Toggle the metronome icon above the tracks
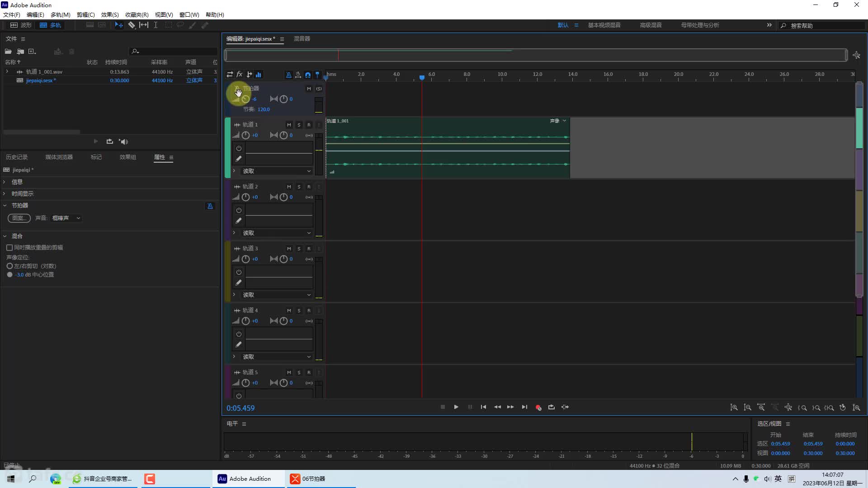Image resolution: width=868 pixels, height=488 pixels. [x=288, y=75]
